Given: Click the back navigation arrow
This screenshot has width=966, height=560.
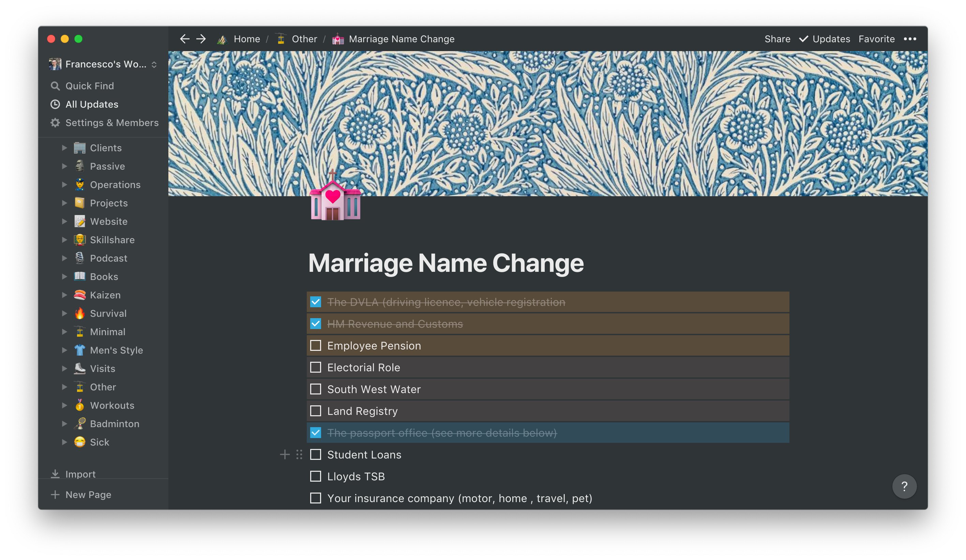Looking at the screenshot, I should (185, 39).
